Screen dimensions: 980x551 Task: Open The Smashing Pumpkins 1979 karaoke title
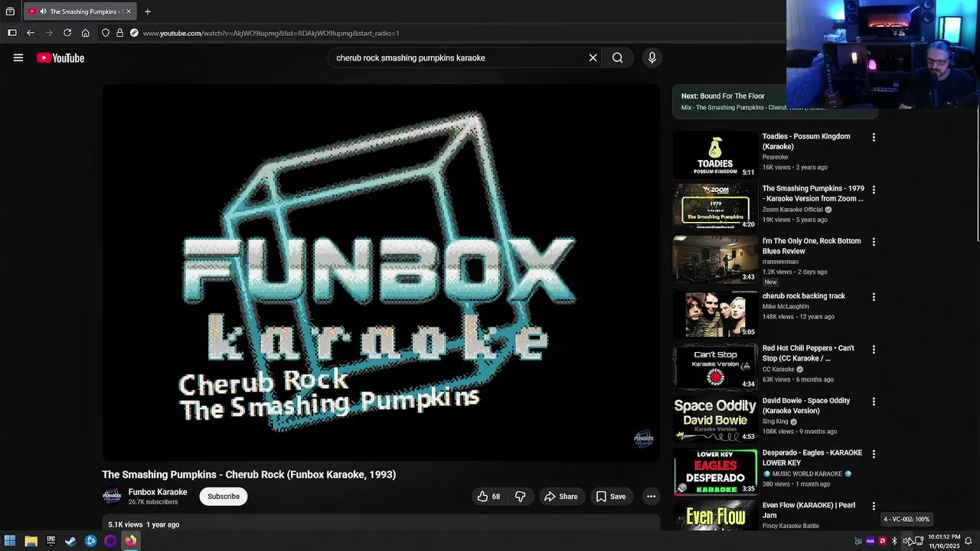(x=813, y=194)
